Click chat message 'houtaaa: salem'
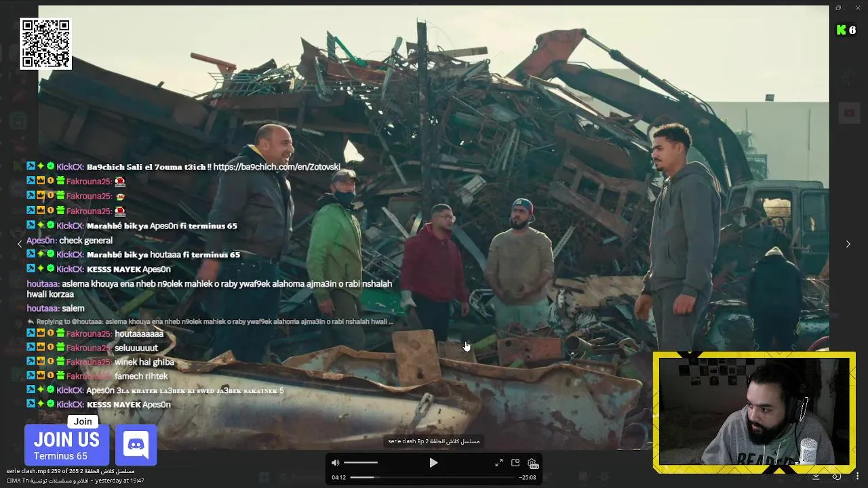The image size is (868, 488). (56, 308)
